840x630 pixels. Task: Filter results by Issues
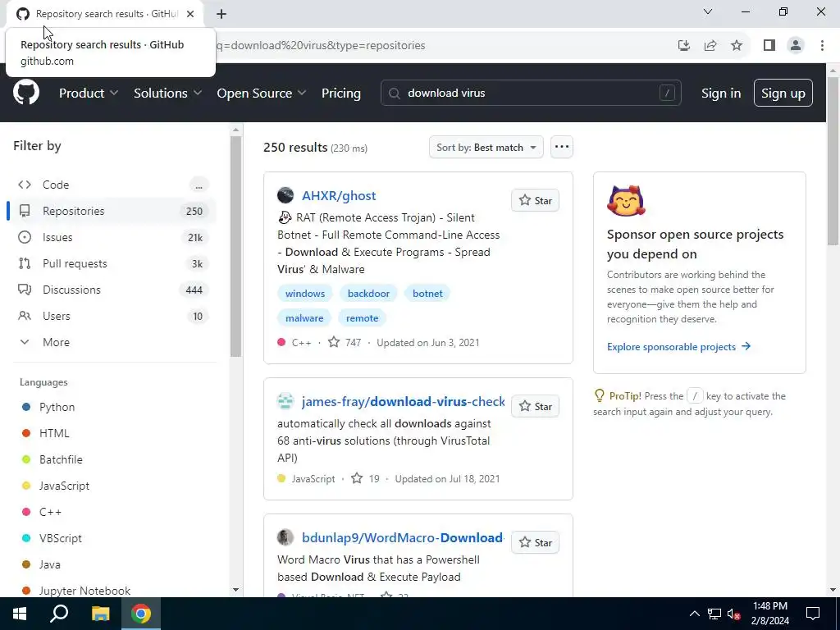pyautogui.click(x=113, y=237)
